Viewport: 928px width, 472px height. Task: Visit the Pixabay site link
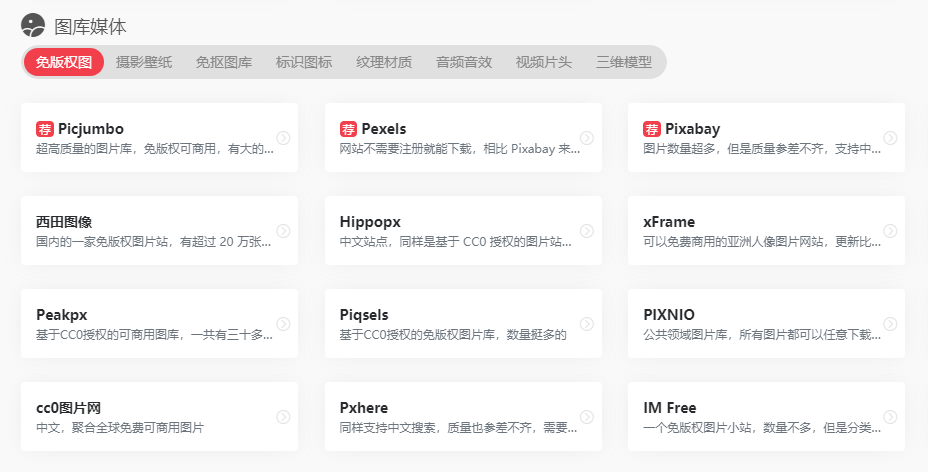click(692, 129)
